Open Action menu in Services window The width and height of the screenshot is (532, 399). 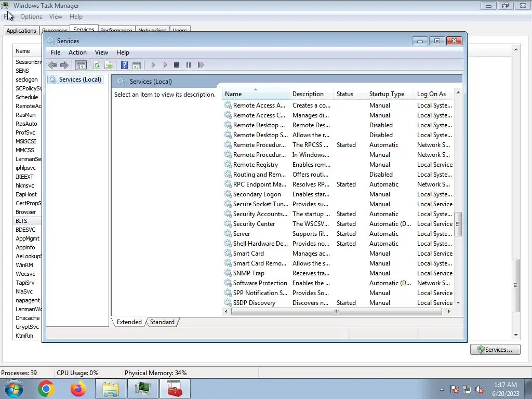(77, 52)
